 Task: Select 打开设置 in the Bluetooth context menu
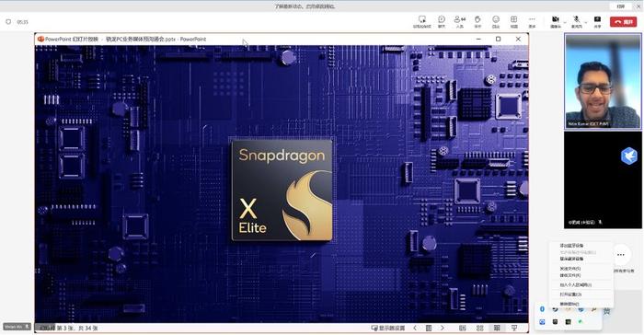(x=571, y=295)
